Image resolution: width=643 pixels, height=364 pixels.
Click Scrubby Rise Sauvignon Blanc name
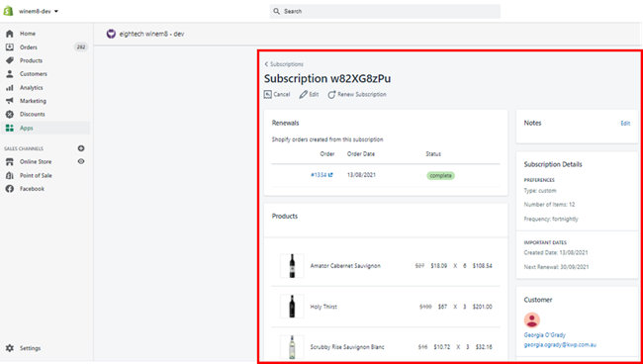(x=347, y=347)
